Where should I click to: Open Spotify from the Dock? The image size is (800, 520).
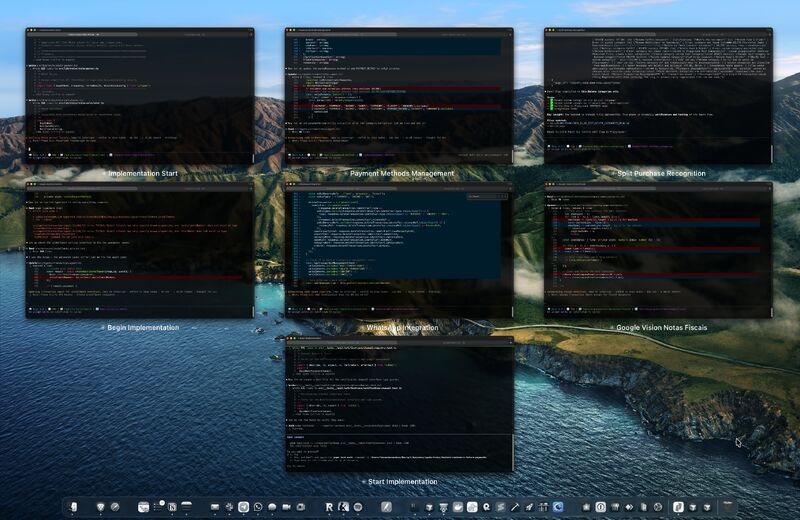point(358,507)
